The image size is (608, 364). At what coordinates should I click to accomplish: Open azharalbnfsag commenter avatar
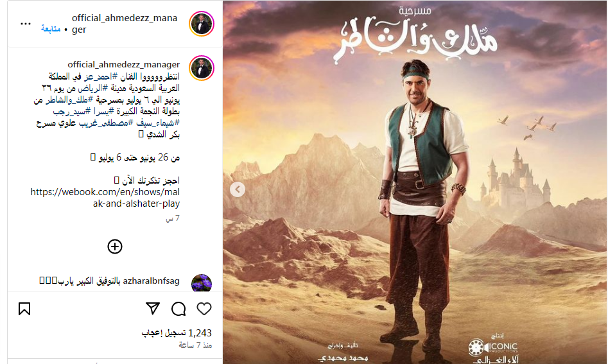(x=202, y=282)
